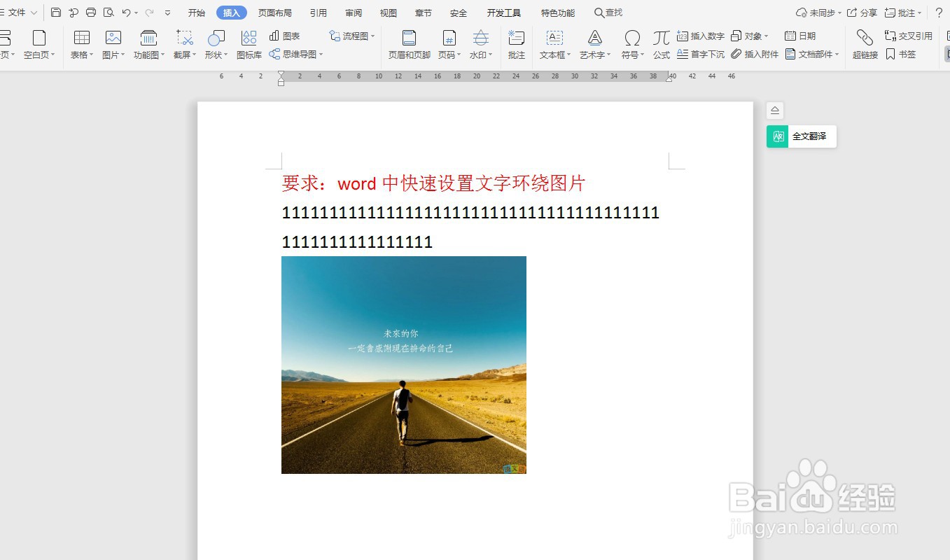
Task: Switch to the 安全 tab
Action: [459, 13]
